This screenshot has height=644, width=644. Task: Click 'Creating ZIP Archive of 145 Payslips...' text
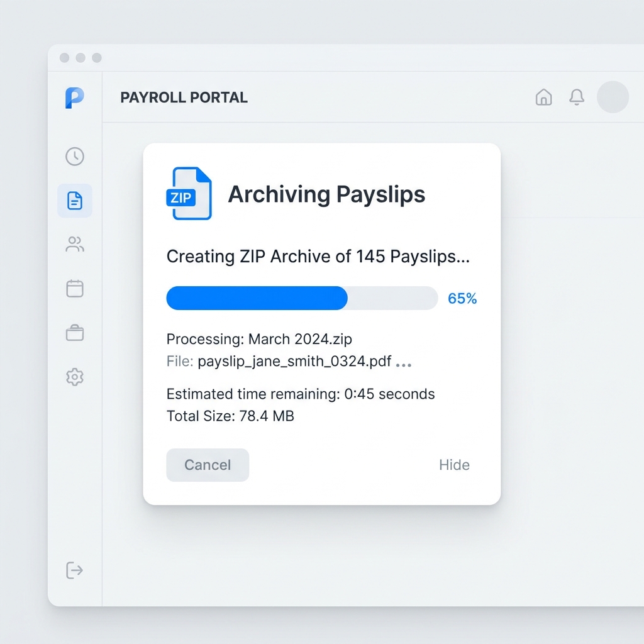point(318,257)
